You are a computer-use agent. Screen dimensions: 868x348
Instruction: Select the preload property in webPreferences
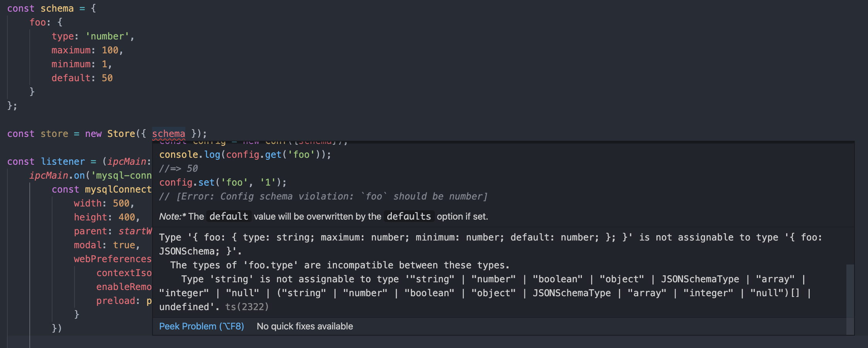pos(116,300)
